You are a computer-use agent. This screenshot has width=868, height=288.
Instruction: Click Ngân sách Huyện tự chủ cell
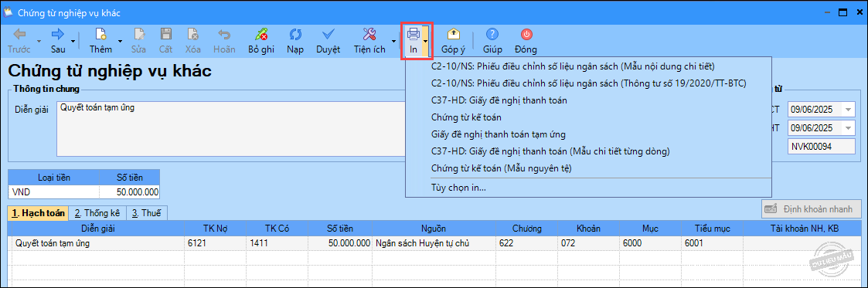pos(434,242)
